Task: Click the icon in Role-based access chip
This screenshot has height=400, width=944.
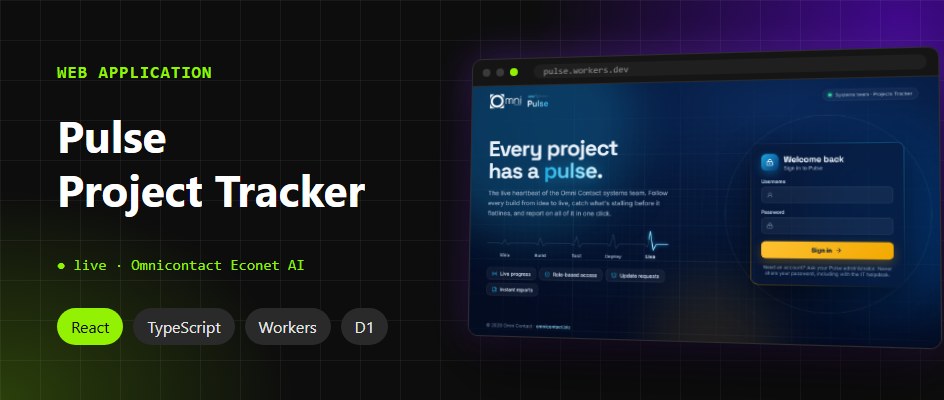Action: 547,275
